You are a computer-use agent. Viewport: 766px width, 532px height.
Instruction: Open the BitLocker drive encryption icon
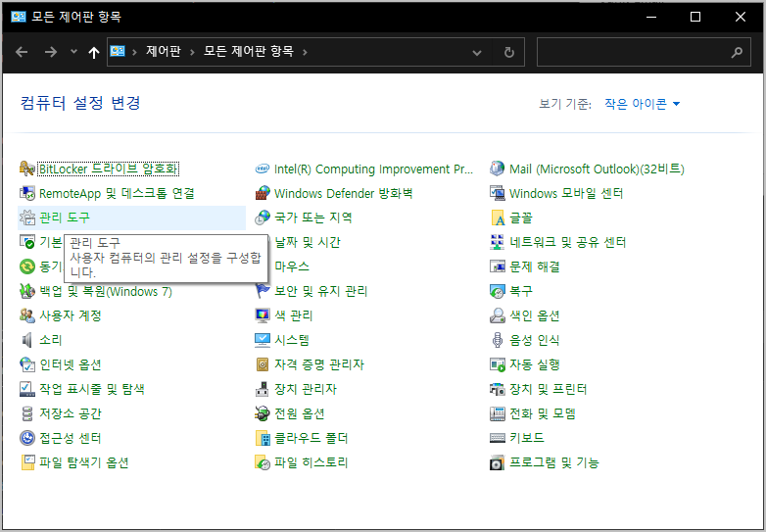[x=26, y=169]
